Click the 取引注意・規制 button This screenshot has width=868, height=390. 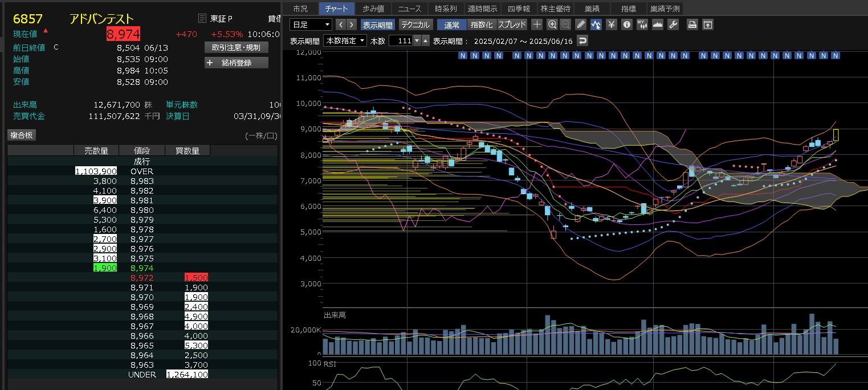click(x=236, y=47)
